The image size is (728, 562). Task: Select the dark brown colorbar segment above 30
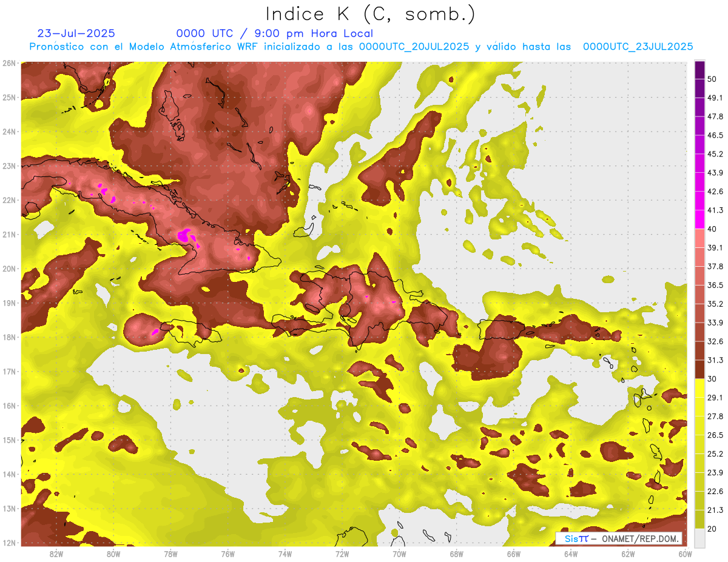699,369
